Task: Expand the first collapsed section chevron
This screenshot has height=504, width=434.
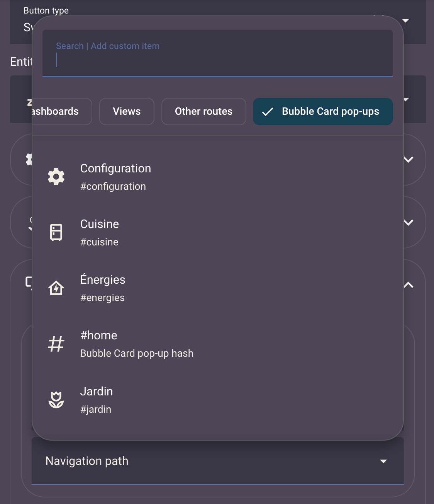Action: coord(409,160)
